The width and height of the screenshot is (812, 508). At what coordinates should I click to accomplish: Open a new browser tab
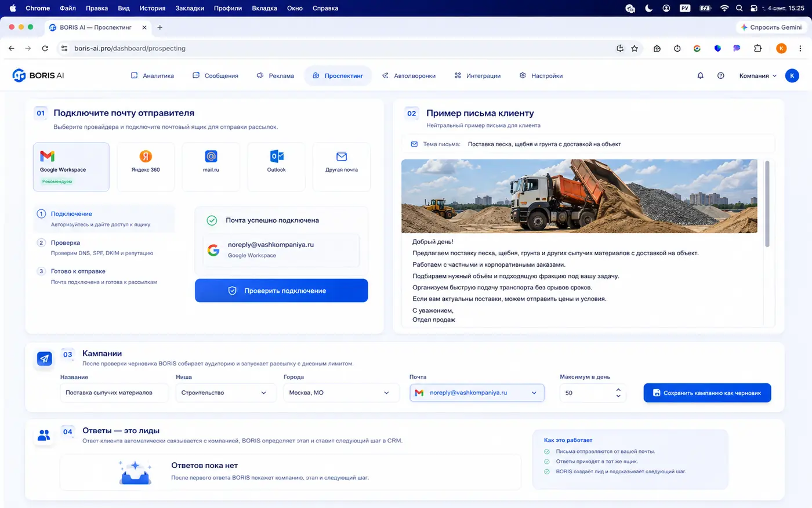160,27
